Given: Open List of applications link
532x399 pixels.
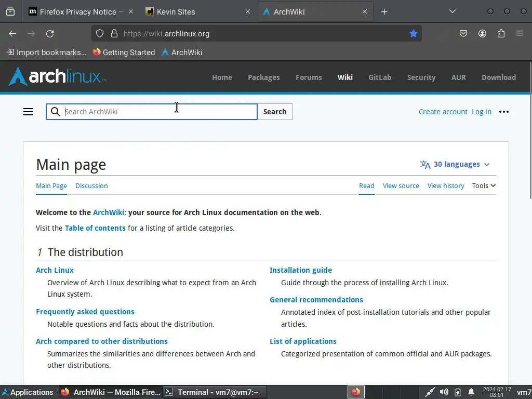Looking at the screenshot, I should tap(303, 341).
